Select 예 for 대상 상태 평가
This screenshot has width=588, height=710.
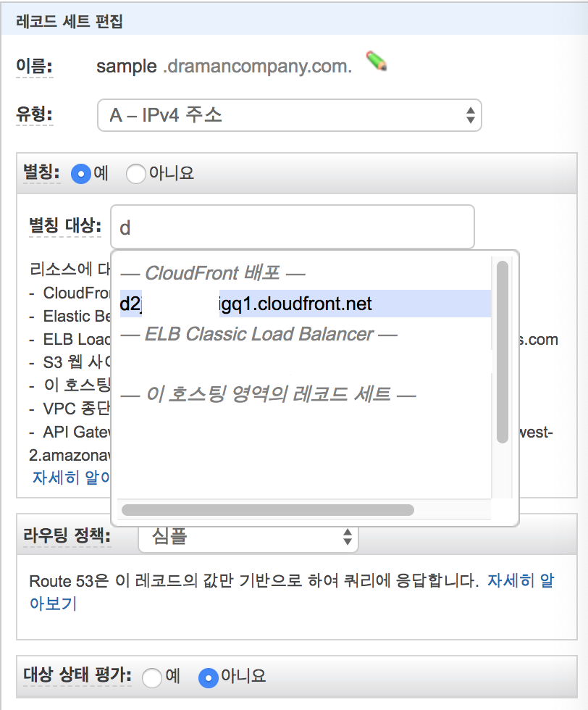pos(151,678)
